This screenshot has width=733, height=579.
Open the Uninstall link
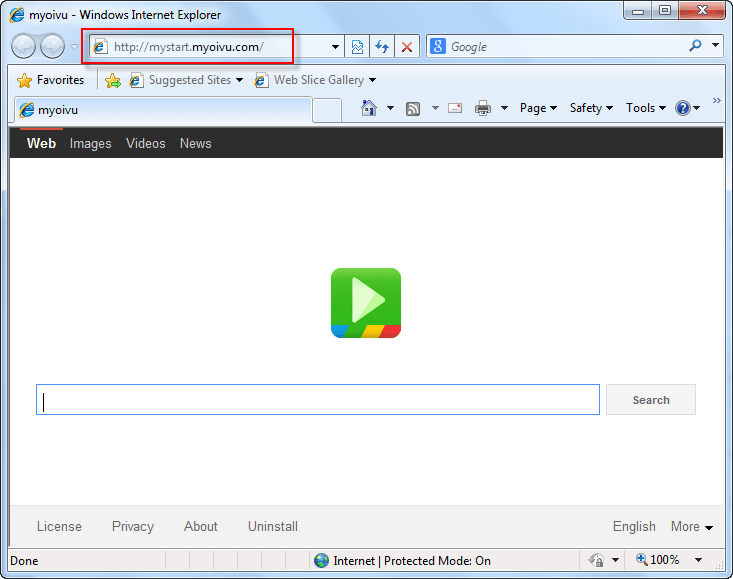click(x=273, y=526)
